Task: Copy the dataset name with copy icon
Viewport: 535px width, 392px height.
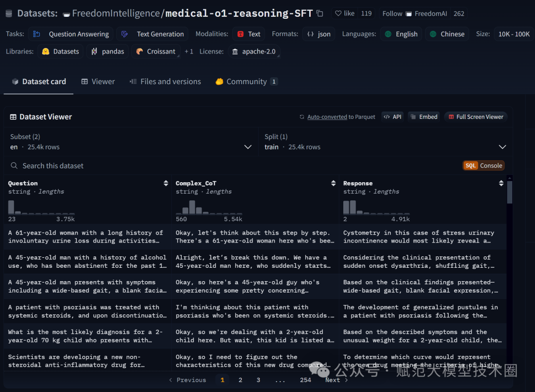Action: coord(320,13)
